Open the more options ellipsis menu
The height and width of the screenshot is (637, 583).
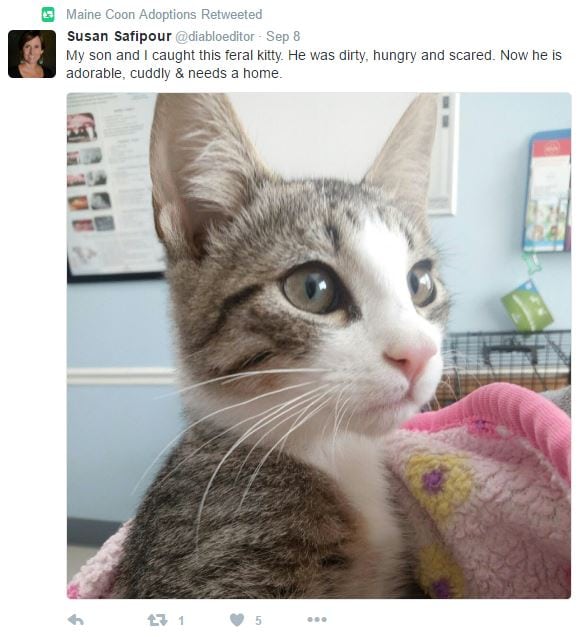[x=317, y=620]
